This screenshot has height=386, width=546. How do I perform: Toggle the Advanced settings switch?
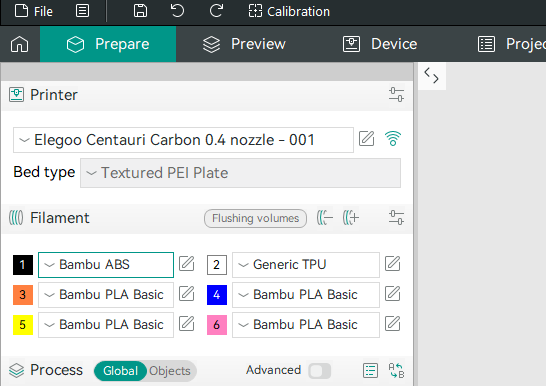click(320, 371)
